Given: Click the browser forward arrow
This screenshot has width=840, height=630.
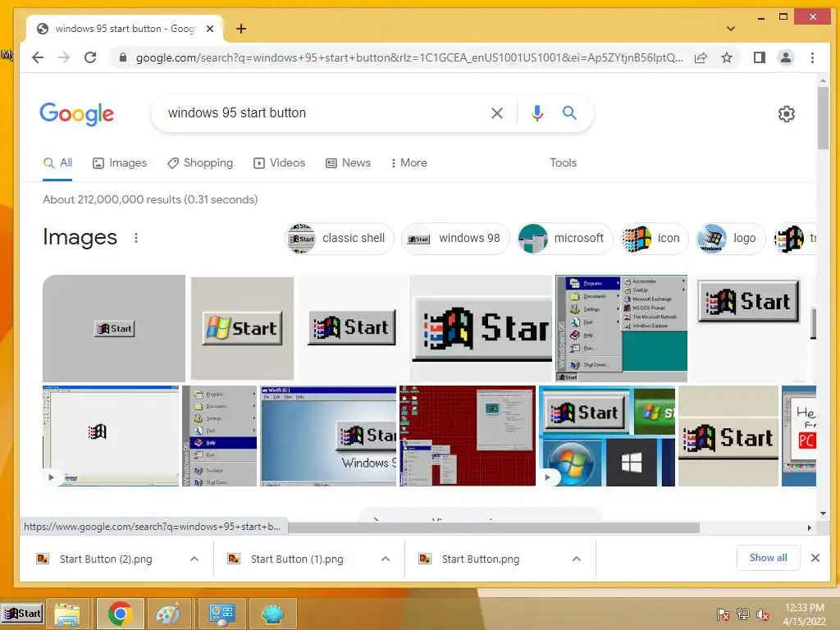Looking at the screenshot, I should pyautogui.click(x=64, y=57).
